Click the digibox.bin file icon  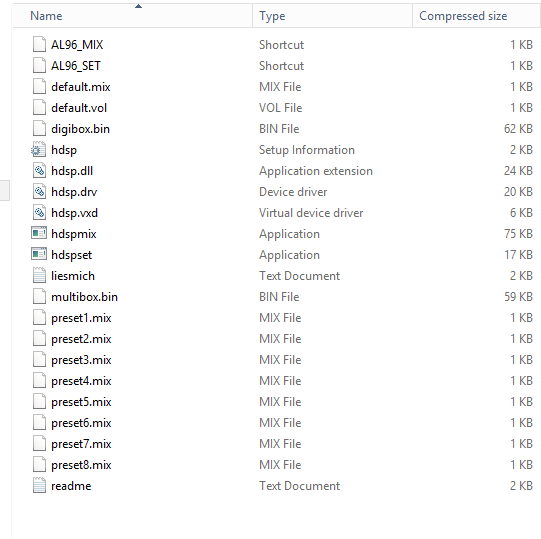point(39,129)
